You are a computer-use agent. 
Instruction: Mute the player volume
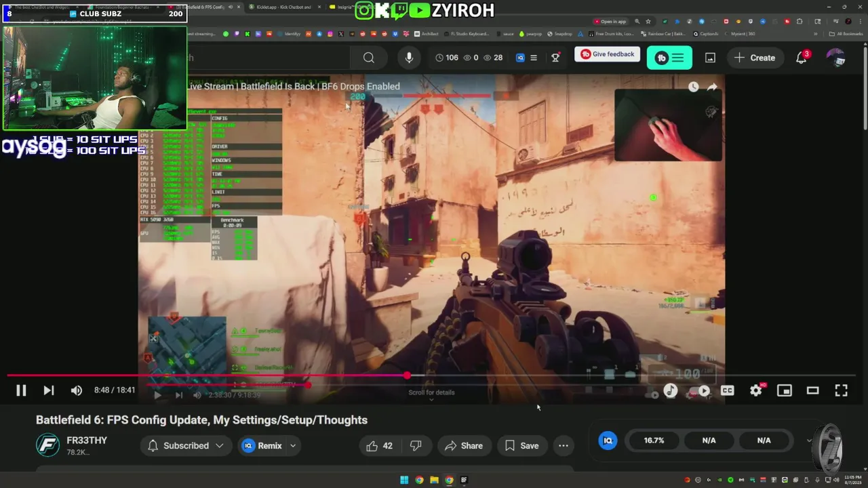pos(77,390)
